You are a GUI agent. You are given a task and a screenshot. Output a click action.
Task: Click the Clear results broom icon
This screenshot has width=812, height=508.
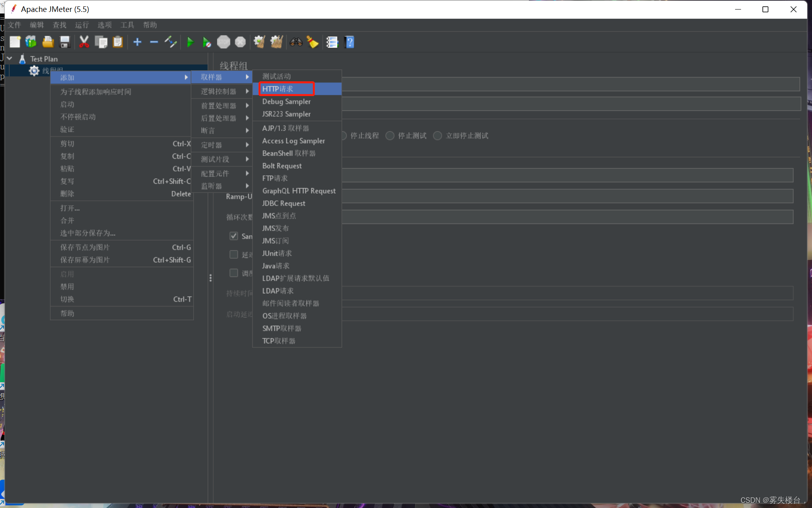pyautogui.click(x=259, y=42)
